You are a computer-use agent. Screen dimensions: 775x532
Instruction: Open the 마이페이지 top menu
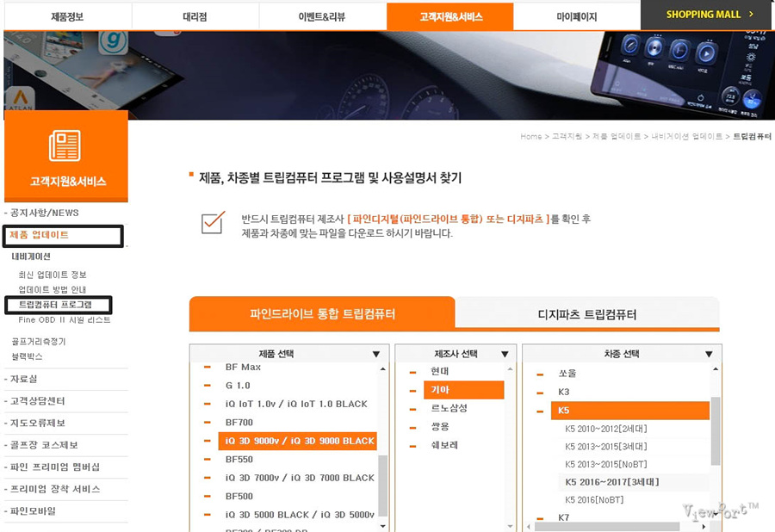[576, 17]
